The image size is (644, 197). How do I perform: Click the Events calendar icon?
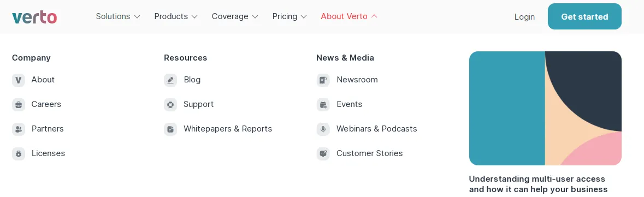(323, 105)
